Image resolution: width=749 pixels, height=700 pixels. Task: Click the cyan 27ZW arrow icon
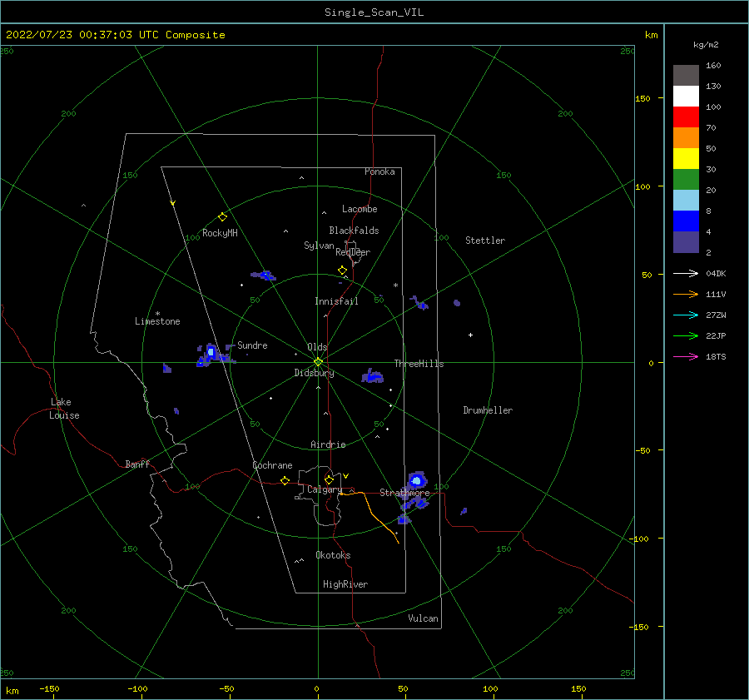tap(686, 315)
